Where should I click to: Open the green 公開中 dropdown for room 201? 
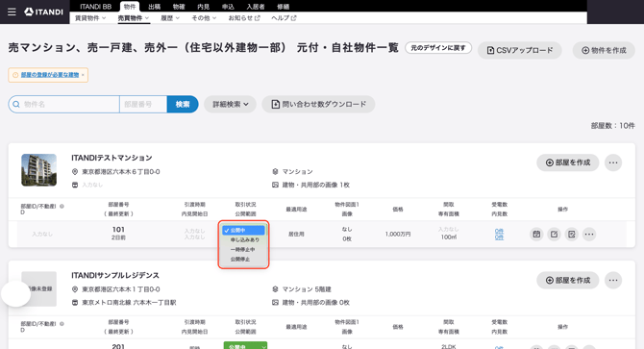[245, 346]
